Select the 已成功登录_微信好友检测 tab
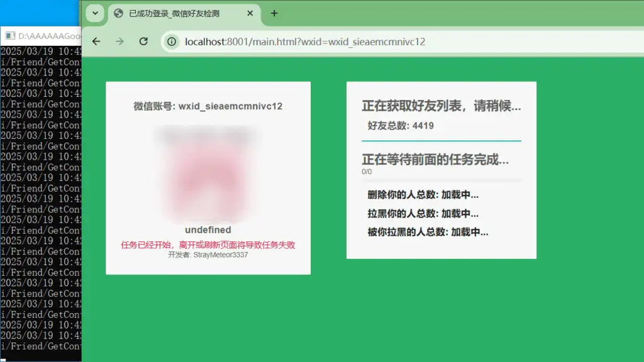This screenshot has height=362, width=644. (176, 13)
